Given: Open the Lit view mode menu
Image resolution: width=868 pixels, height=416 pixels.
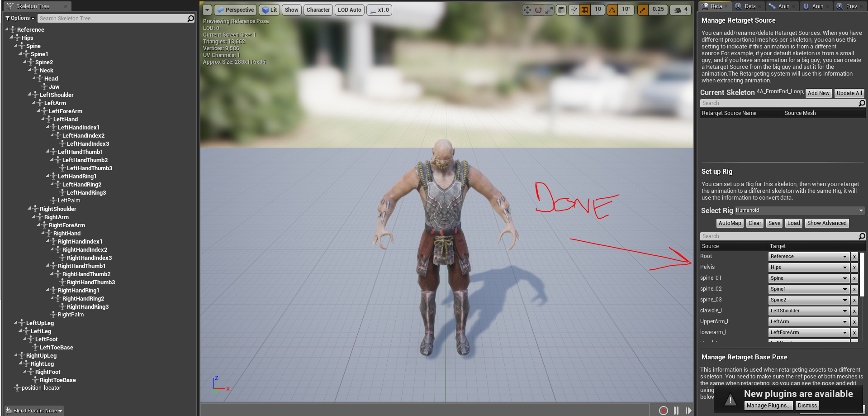Looking at the screenshot, I should pyautogui.click(x=269, y=10).
